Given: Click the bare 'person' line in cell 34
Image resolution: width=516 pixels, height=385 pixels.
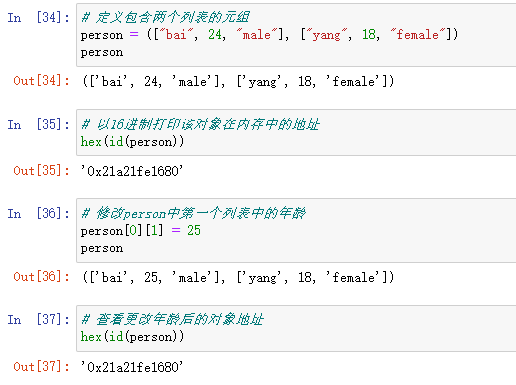Looking at the screenshot, I should tap(102, 53).
